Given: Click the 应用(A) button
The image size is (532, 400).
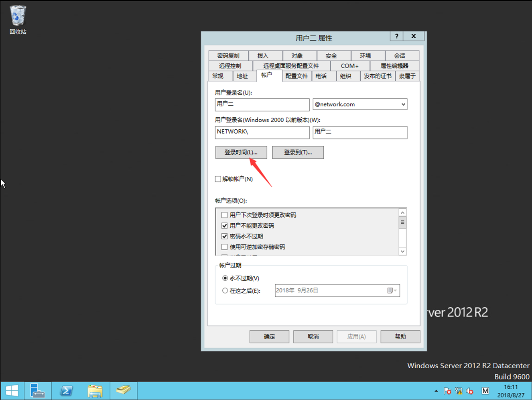Looking at the screenshot, I should tap(357, 337).
